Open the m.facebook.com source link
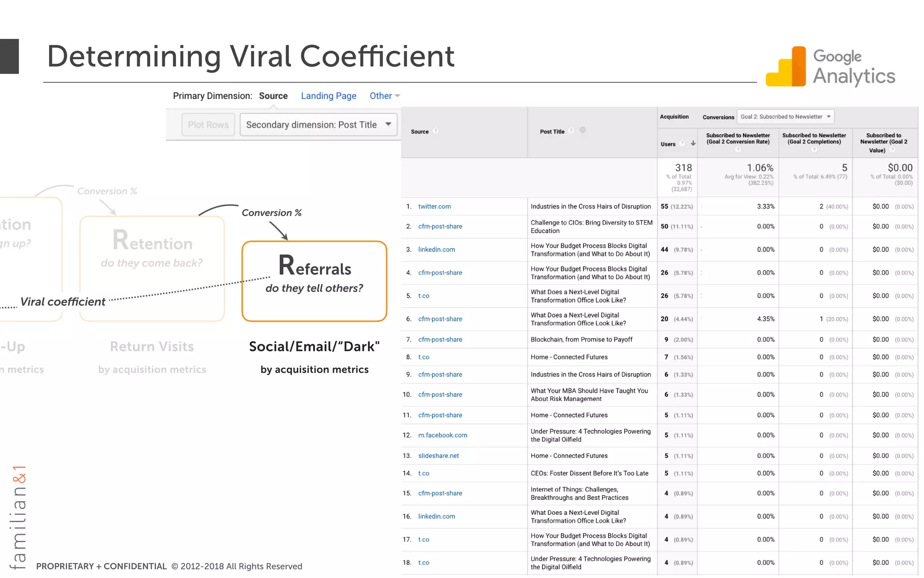Screen dimensions: 924x578 point(443,435)
